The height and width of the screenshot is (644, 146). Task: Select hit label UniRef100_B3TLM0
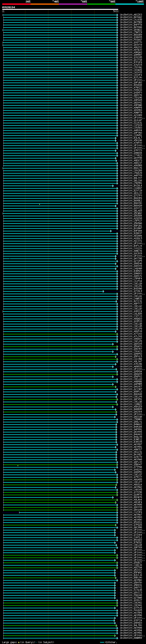pyautogui.click(x=131, y=77)
